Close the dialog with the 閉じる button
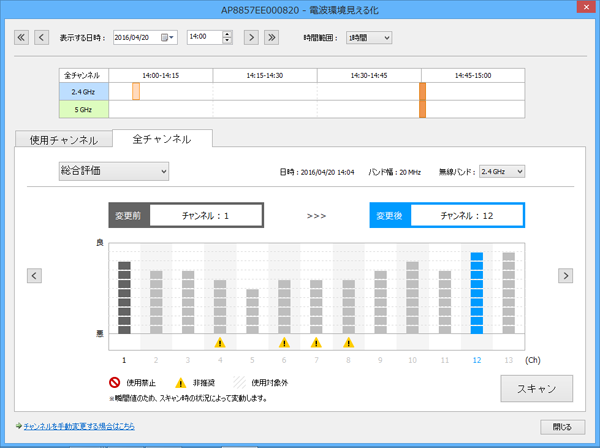The width and height of the screenshot is (600, 448). [x=562, y=427]
